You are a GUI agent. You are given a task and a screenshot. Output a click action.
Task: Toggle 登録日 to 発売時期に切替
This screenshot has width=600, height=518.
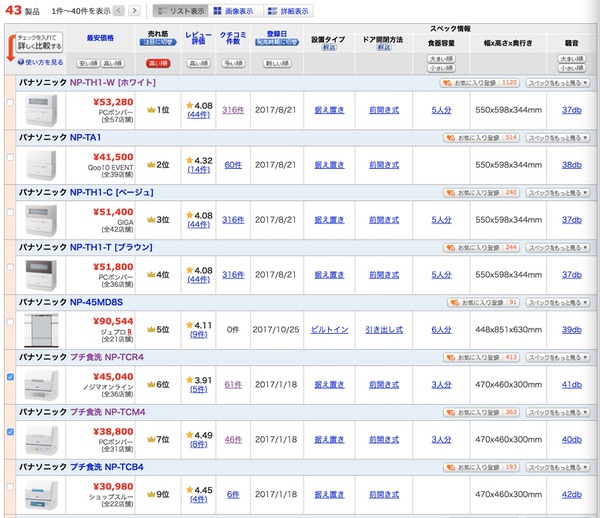tap(277, 42)
